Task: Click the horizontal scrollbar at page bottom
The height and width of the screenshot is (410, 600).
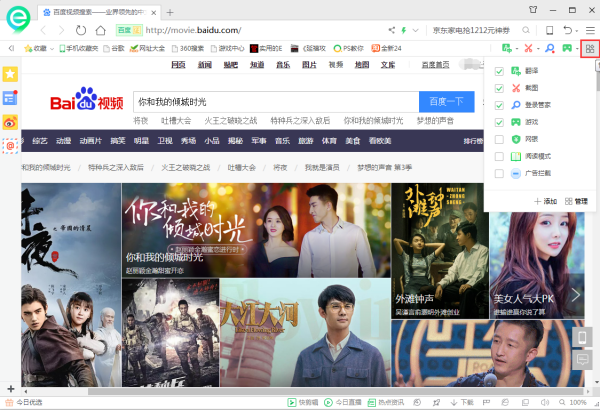Action: 337,392
